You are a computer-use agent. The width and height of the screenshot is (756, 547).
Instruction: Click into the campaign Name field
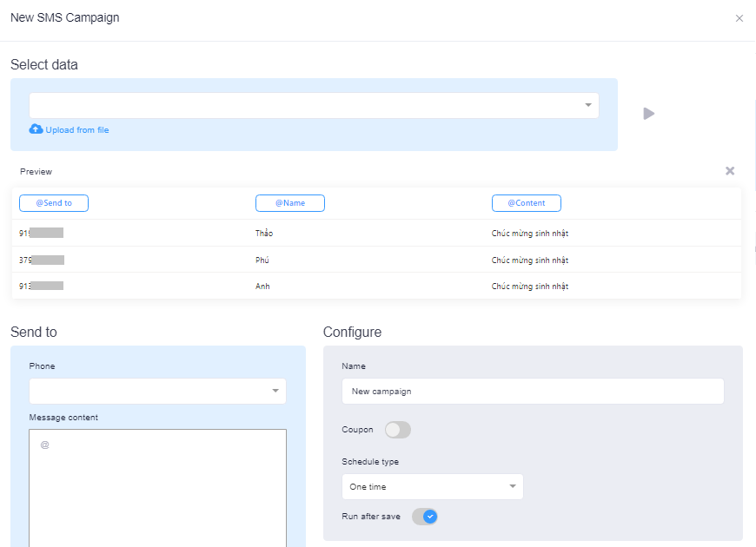click(x=532, y=391)
